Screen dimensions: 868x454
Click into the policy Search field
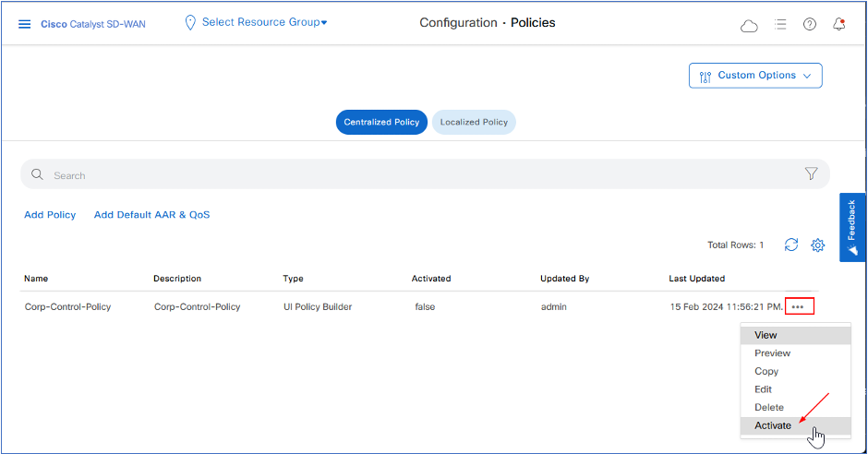416,174
